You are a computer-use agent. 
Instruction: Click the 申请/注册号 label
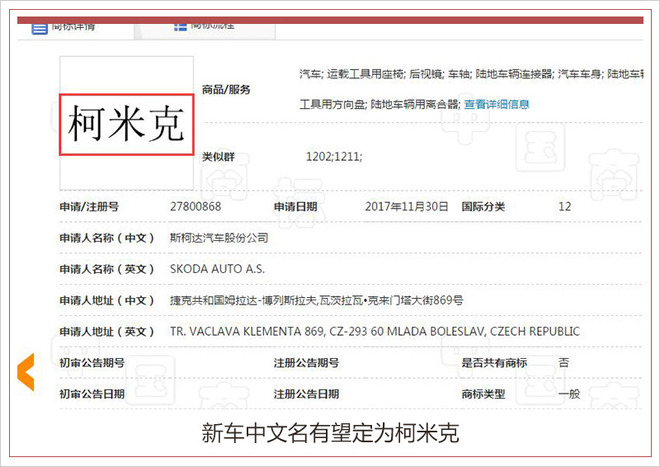point(89,207)
